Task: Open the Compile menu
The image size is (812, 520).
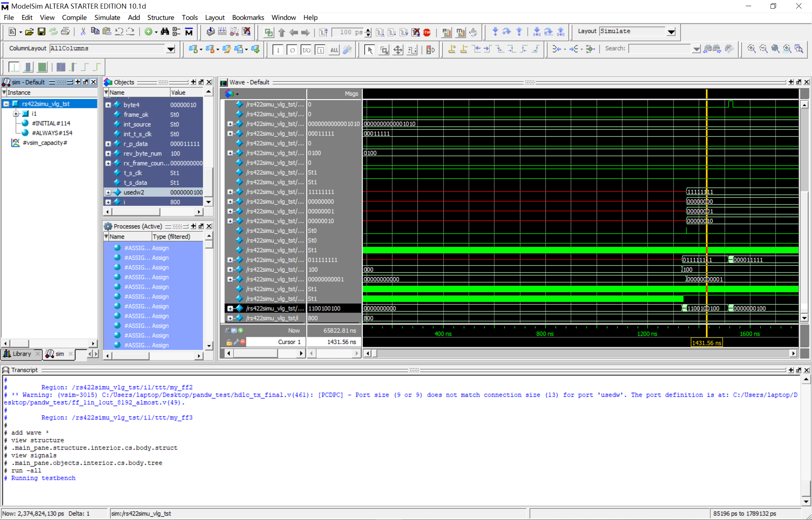Action: pos(74,17)
